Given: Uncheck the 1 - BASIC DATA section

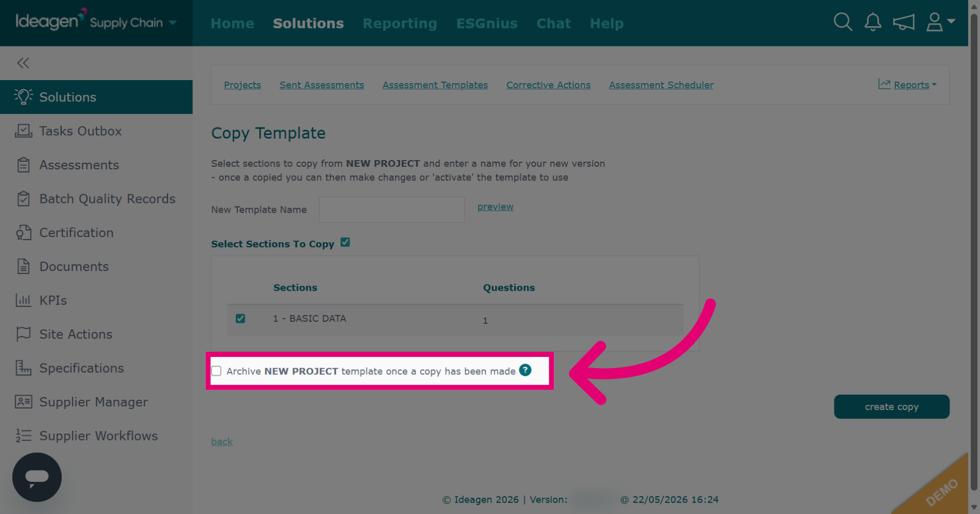Looking at the screenshot, I should [240, 319].
